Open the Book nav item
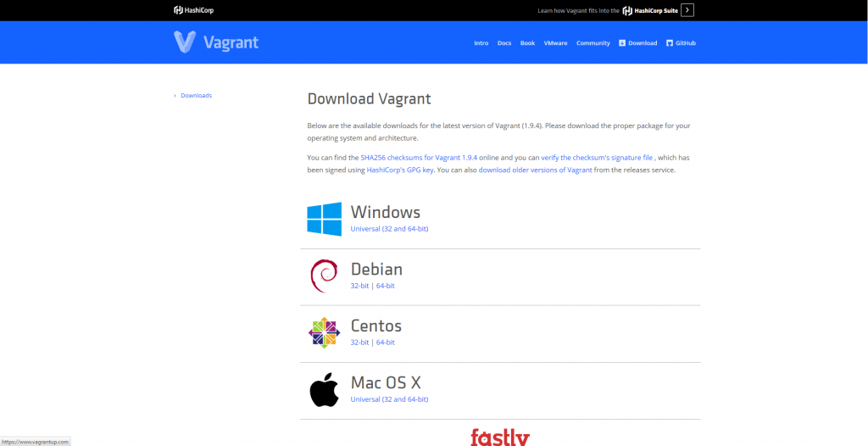 point(527,43)
